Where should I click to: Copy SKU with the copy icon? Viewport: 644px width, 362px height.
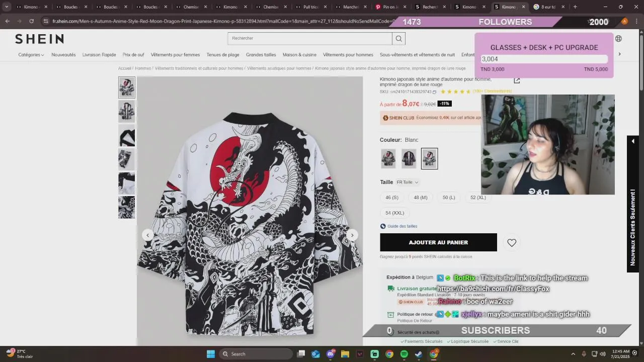435,92
